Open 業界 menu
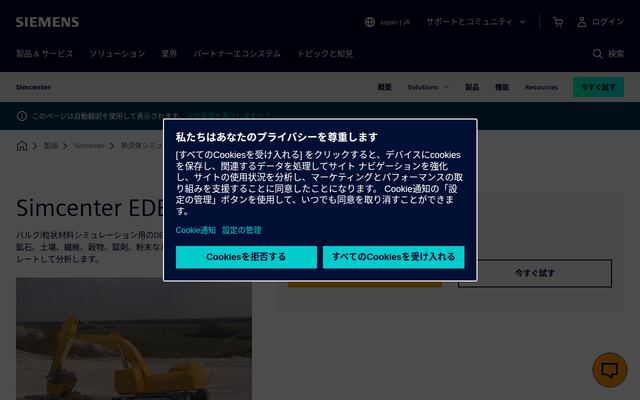This screenshot has width=640, height=400. click(x=169, y=54)
